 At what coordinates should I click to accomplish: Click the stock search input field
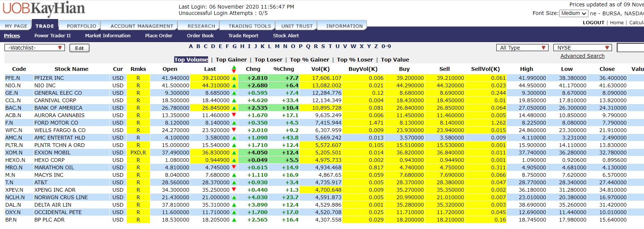coord(630,48)
